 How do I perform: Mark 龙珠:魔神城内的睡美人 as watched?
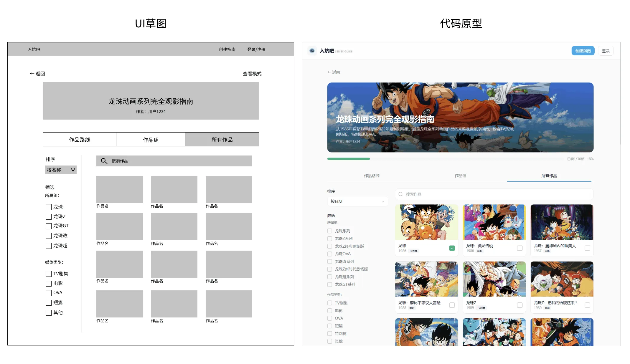587,248
